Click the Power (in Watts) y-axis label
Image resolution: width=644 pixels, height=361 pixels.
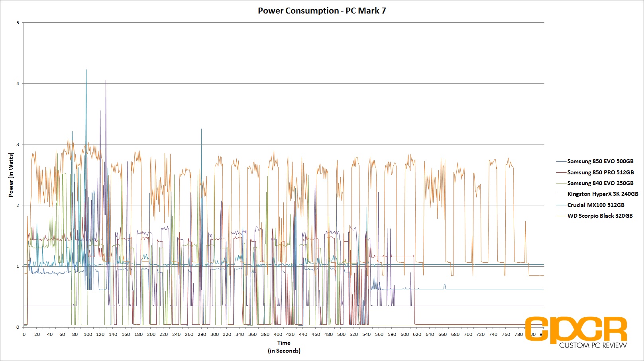pyautogui.click(x=11, y=175)
